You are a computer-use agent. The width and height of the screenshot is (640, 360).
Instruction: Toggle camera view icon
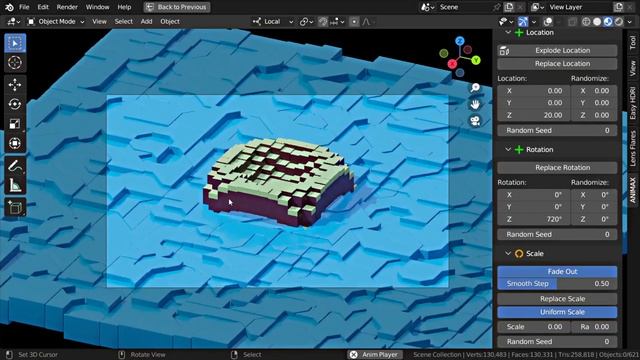click(475, 121)
